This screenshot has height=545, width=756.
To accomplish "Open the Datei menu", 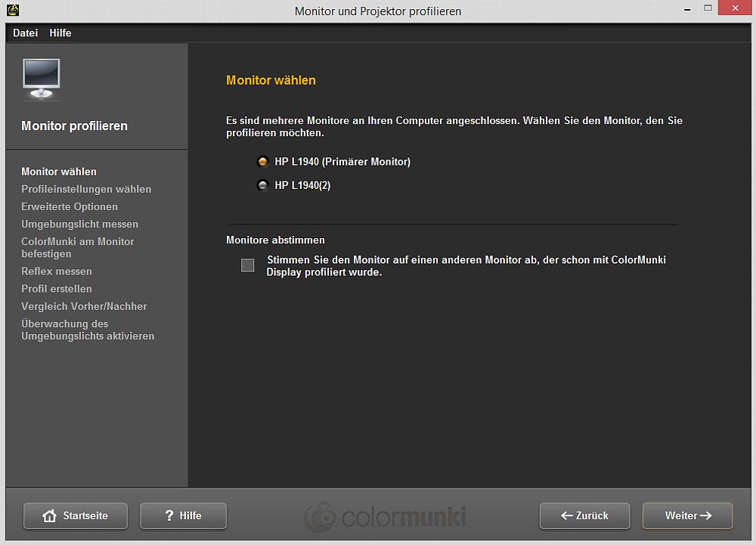I will point(25,33).
